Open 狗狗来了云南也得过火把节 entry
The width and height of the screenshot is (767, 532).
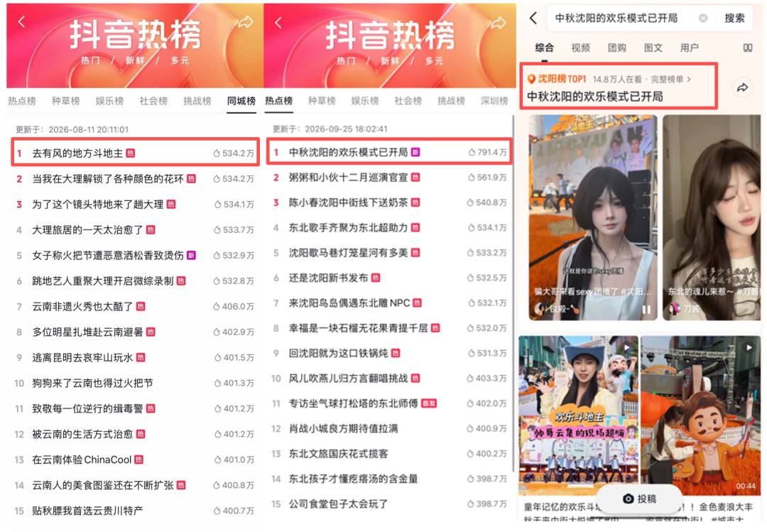click(x=136, y=383)
